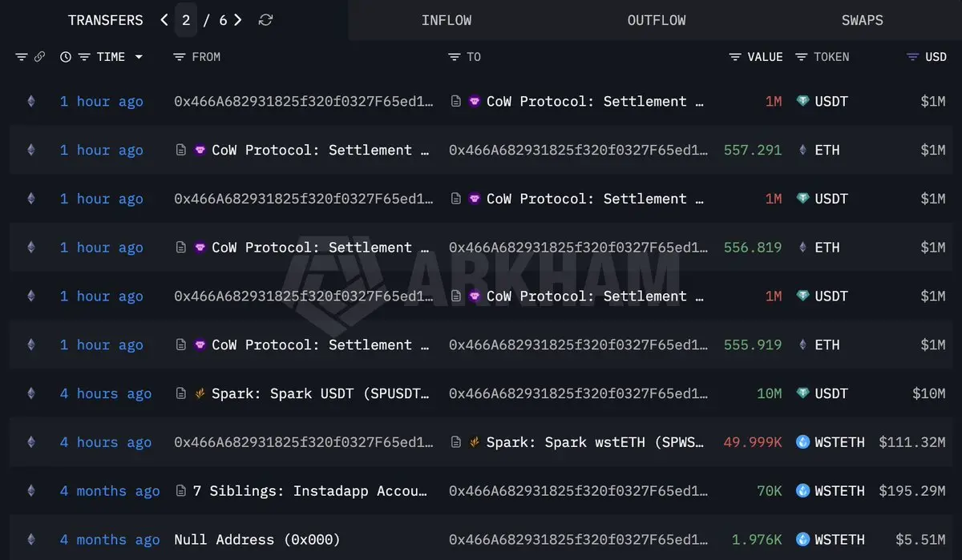962x560 pixels.
Task: Open 7 Siblings Instadapp Account entity
Action: tap(310, 491)
